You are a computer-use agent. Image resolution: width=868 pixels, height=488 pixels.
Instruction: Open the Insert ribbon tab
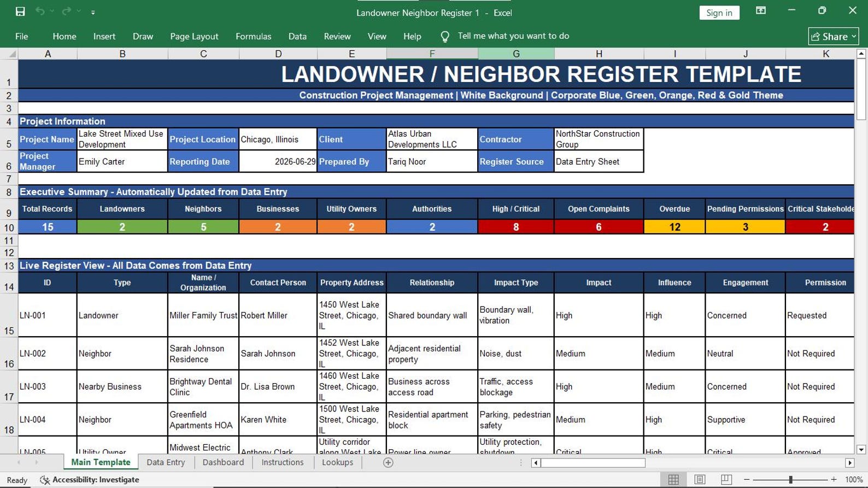pyautogui.click(x=104, y=36)
